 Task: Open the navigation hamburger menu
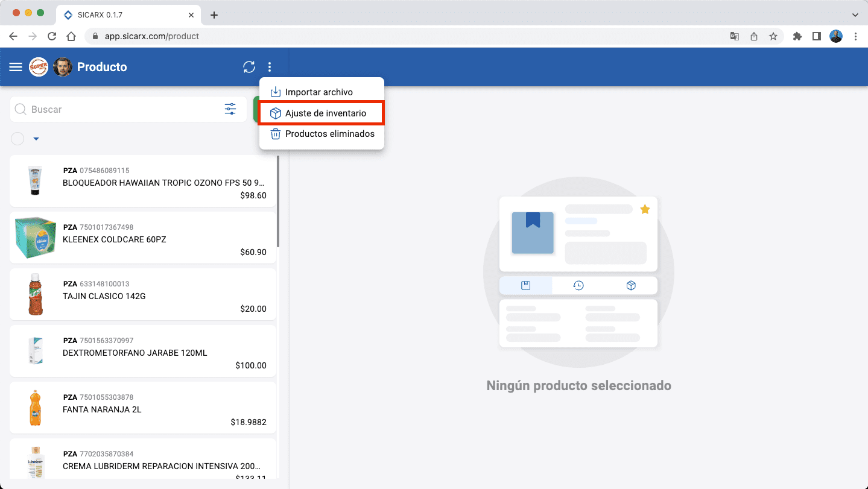[x=15, y=67]
